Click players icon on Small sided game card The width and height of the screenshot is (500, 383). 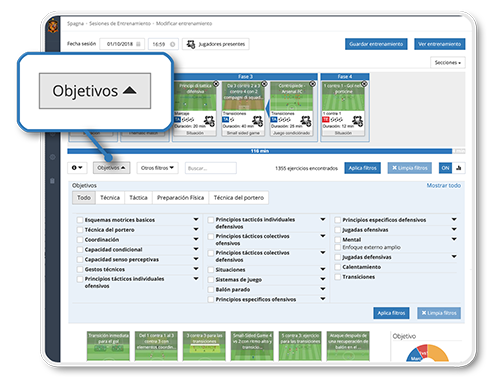click(x=257, y=121)
